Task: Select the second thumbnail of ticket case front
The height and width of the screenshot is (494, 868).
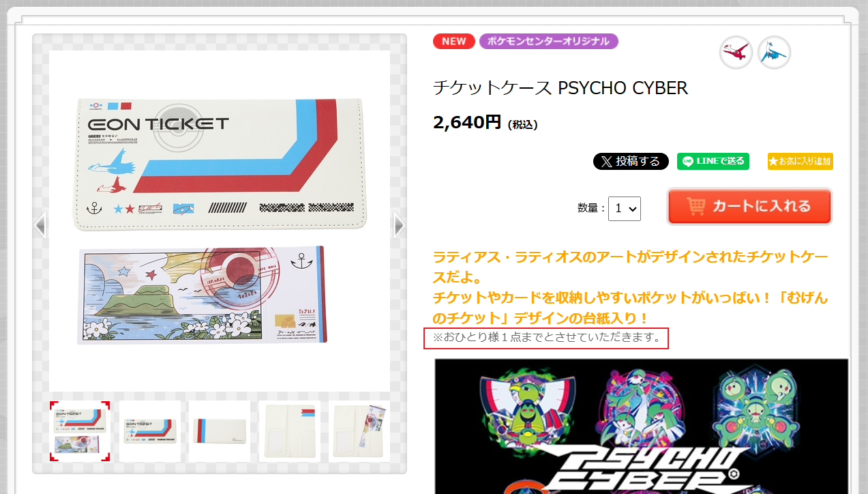Action: click(x=150, y=431)
